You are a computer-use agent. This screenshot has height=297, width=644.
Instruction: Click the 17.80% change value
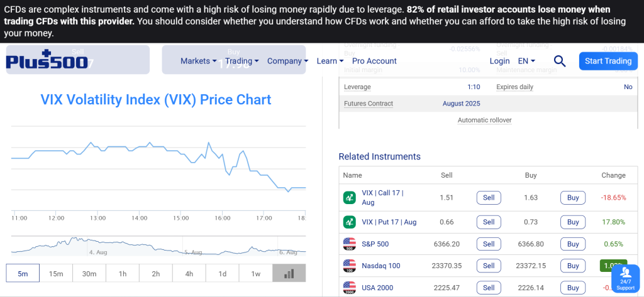pos(614,222)
